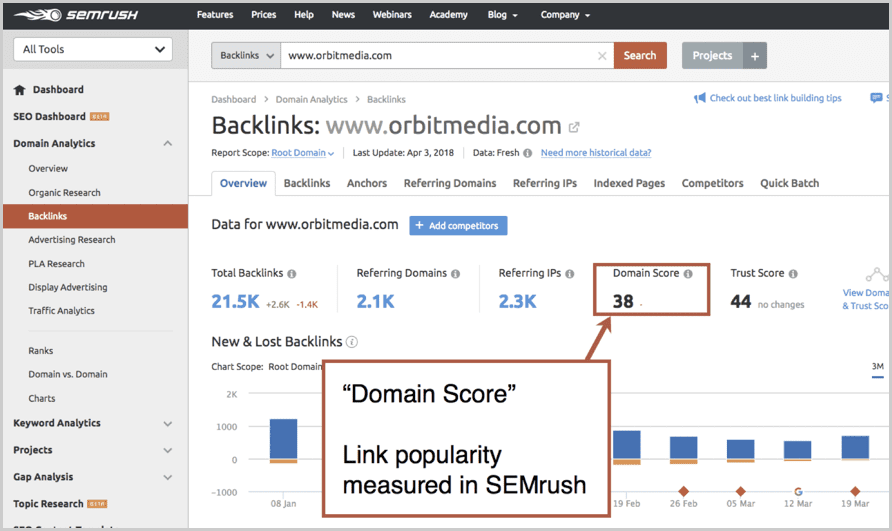Click info icon next to Domain Score
The image size is (892, 531).
pos(688,274)
